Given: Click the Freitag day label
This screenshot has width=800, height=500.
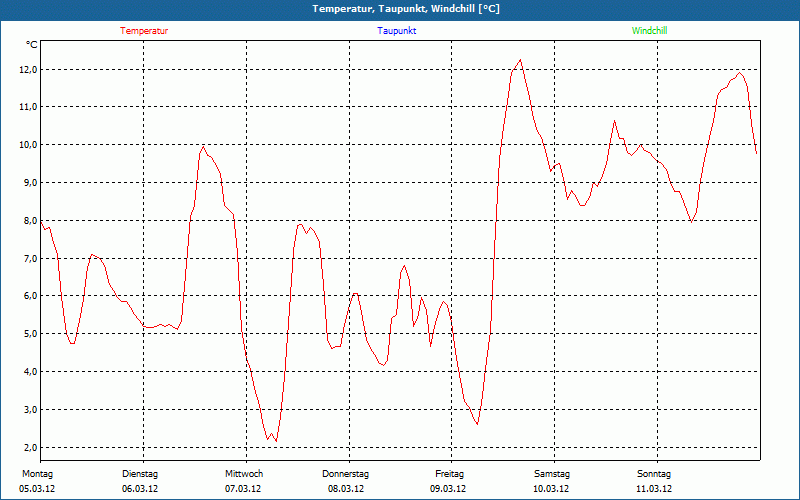Looking at the screenshot, I should 449,474.
